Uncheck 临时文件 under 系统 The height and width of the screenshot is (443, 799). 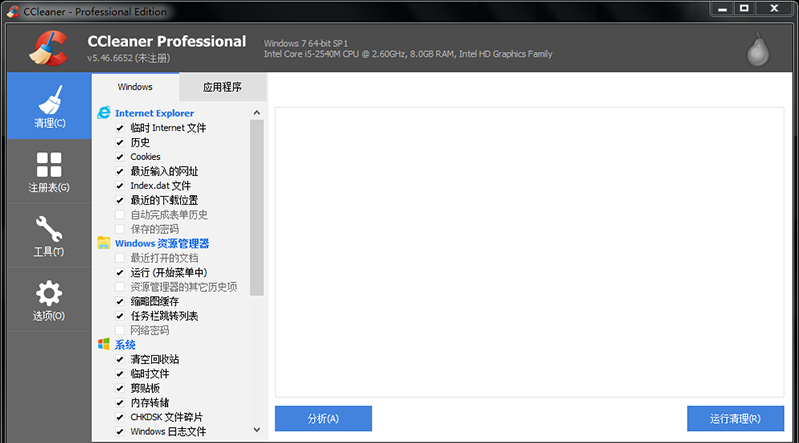point(120,374)
